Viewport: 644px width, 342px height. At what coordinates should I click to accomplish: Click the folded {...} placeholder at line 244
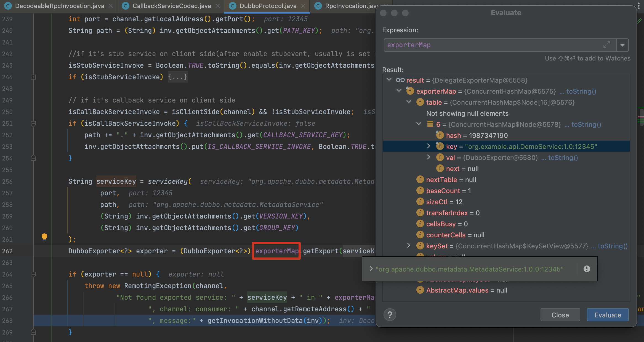coord(178,77)
